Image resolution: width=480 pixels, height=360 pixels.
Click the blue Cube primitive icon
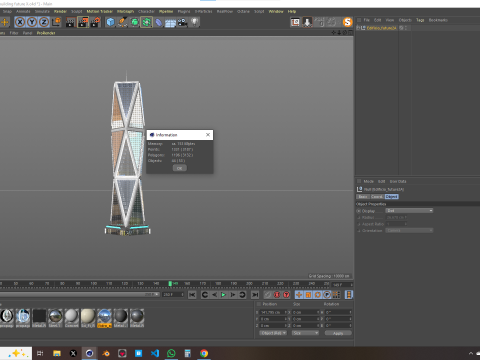(110, 22)
